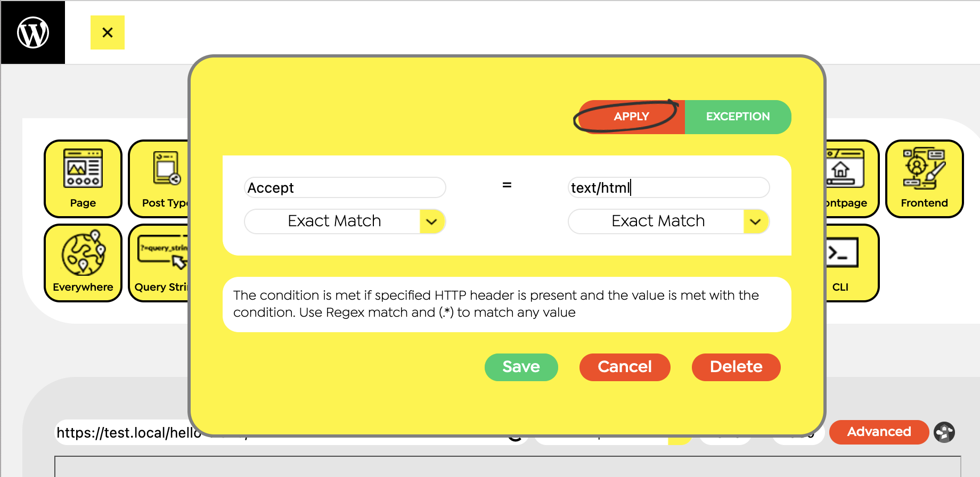Delete this condition
The width and height of the screenshot is (980, 477).
click(736, 367)
